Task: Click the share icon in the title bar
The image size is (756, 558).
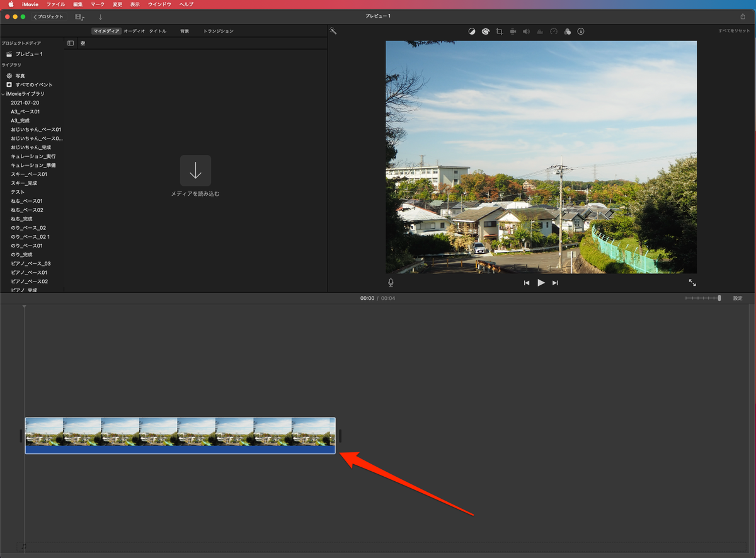Action: pos(742,16)
